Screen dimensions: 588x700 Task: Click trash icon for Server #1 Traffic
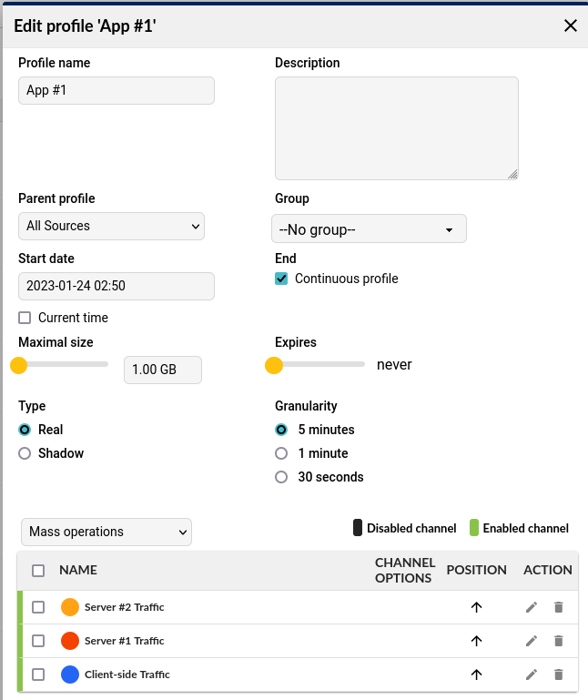(x=559, y=641)
